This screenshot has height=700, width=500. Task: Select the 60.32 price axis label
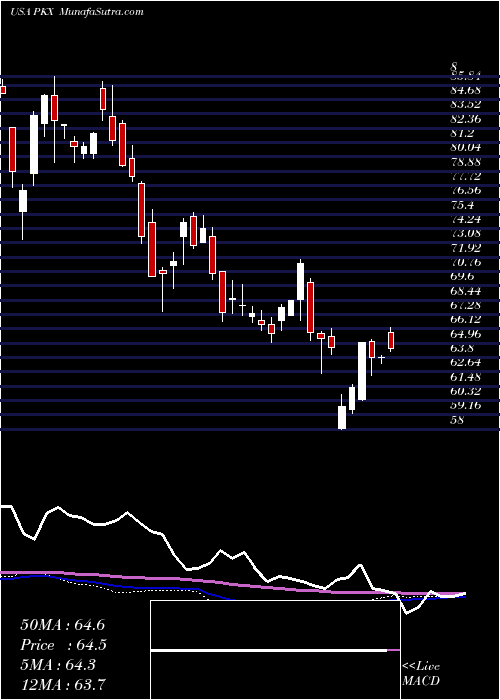(x=466, y=391)
